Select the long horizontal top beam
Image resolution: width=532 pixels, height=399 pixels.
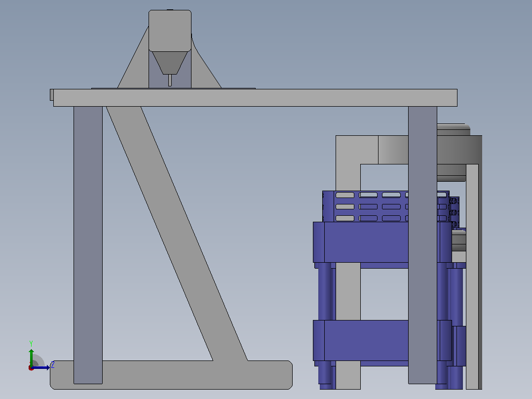(255, 98)
